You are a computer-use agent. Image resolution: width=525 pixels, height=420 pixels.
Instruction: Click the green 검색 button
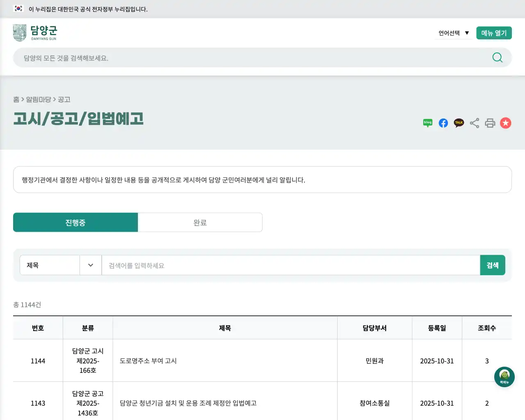(x=493, y=265)
